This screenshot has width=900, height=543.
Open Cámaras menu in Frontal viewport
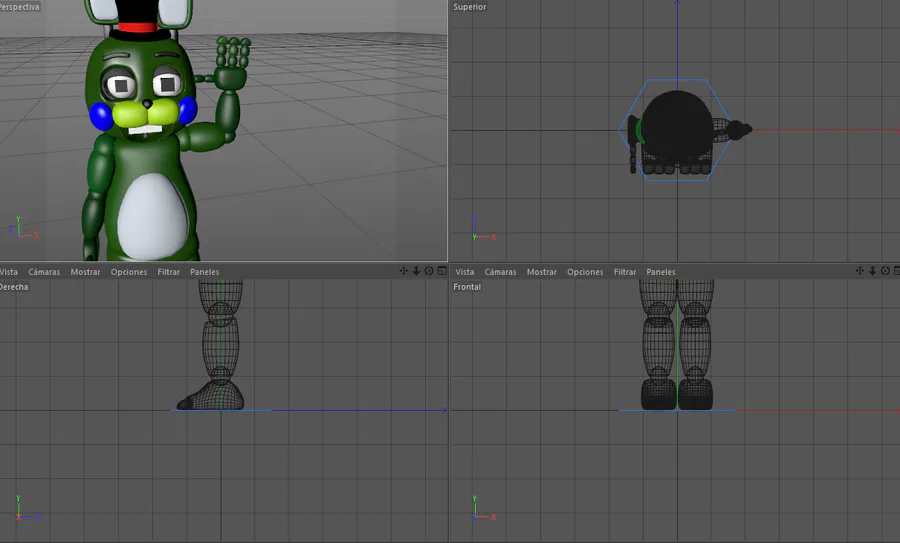[501, 272]
